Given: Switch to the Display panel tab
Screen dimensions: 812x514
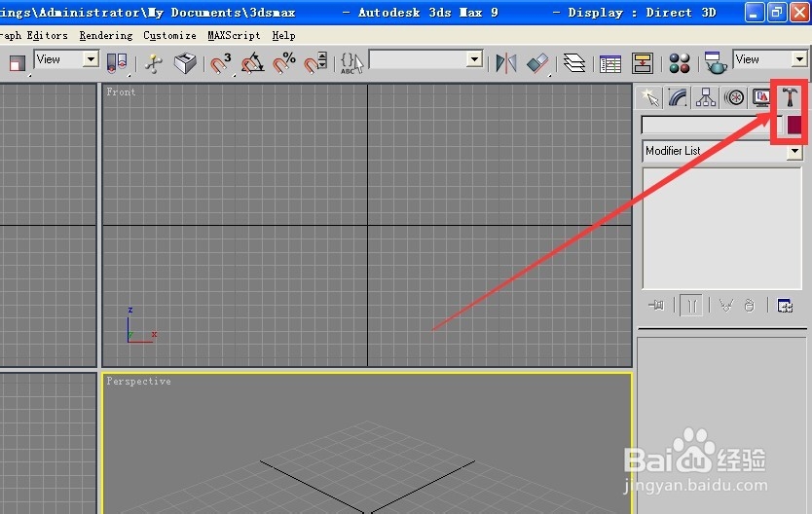Looking at the screenshot, I should [x=761, y=97].
